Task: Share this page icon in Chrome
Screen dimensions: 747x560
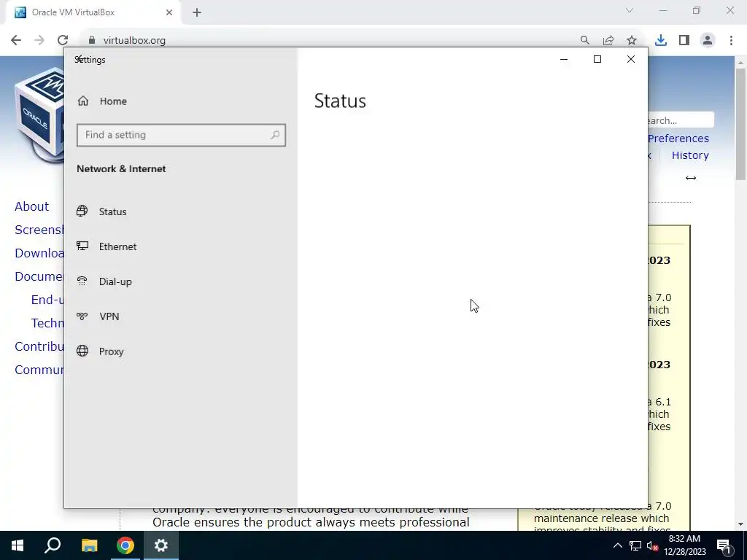Action: tap(608, 40)
